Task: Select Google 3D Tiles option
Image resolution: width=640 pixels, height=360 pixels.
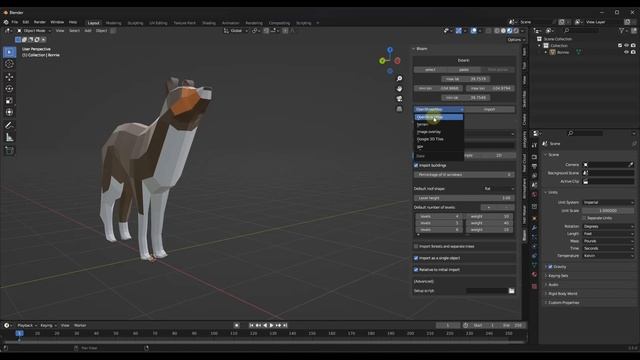Action: (x=439, y=139)
